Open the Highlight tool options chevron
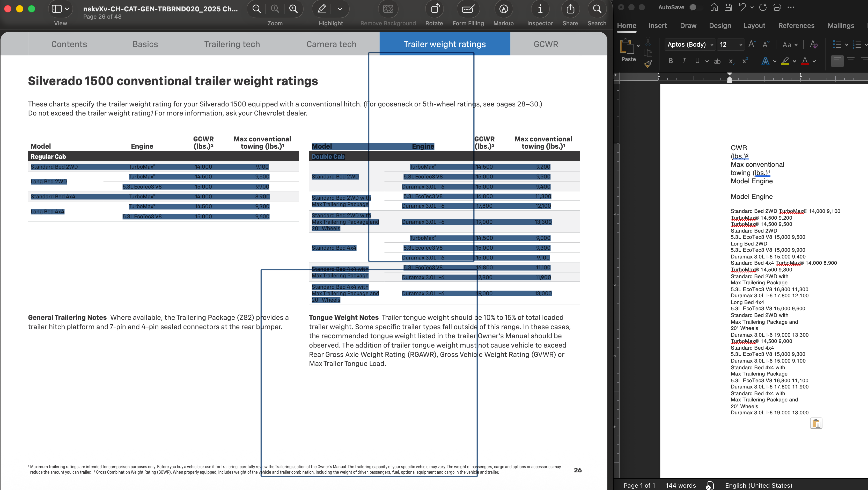 coord(340,9)
